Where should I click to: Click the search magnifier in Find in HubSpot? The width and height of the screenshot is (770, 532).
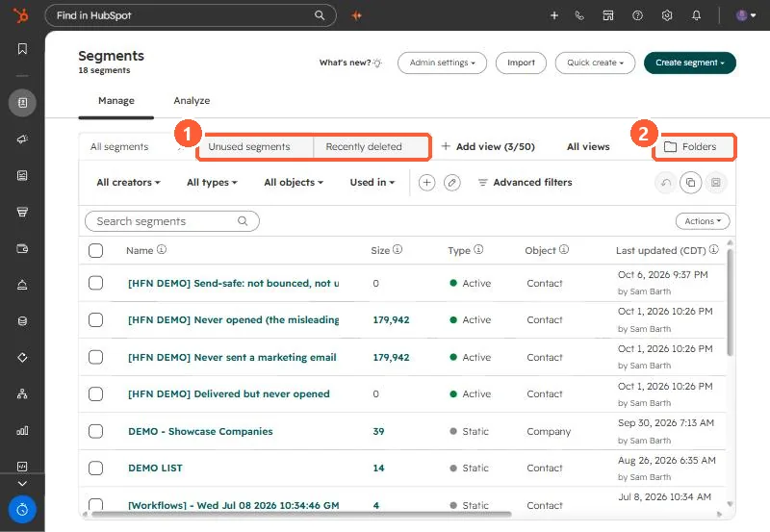click(320, 15)
